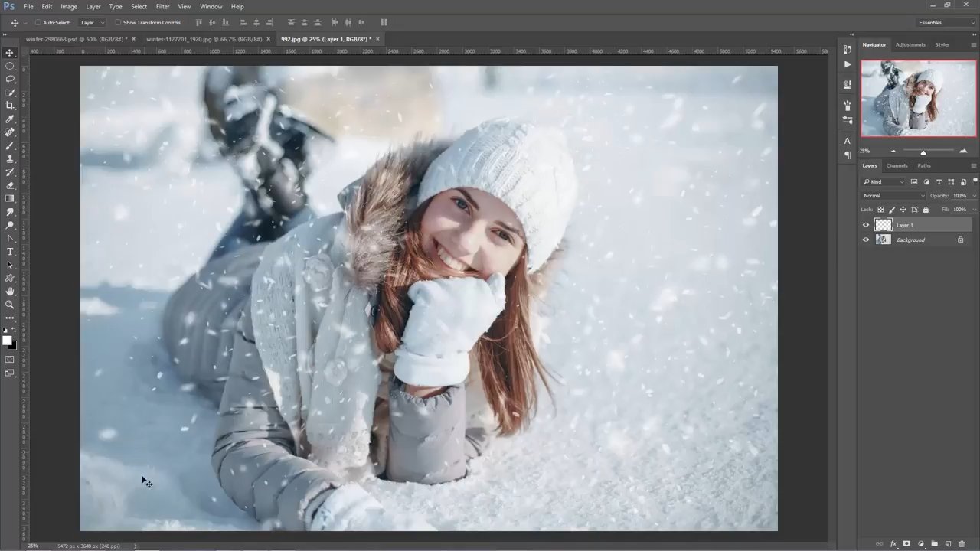Open the Normal blend mode dropdown
Screen dimensions: 980x551
(x=893, y=196)
